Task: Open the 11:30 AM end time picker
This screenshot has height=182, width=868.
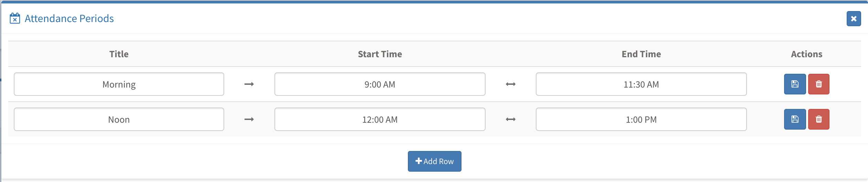Action: [x=641, y=84]
